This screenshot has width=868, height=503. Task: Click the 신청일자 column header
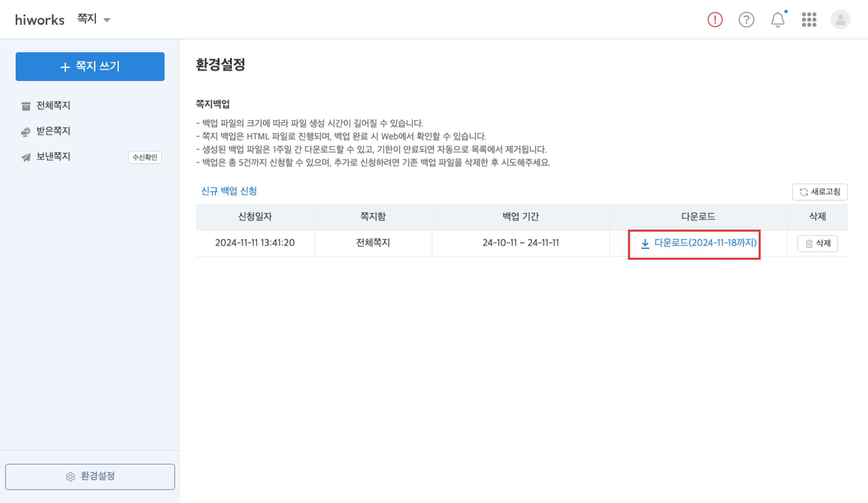point(255,217)
